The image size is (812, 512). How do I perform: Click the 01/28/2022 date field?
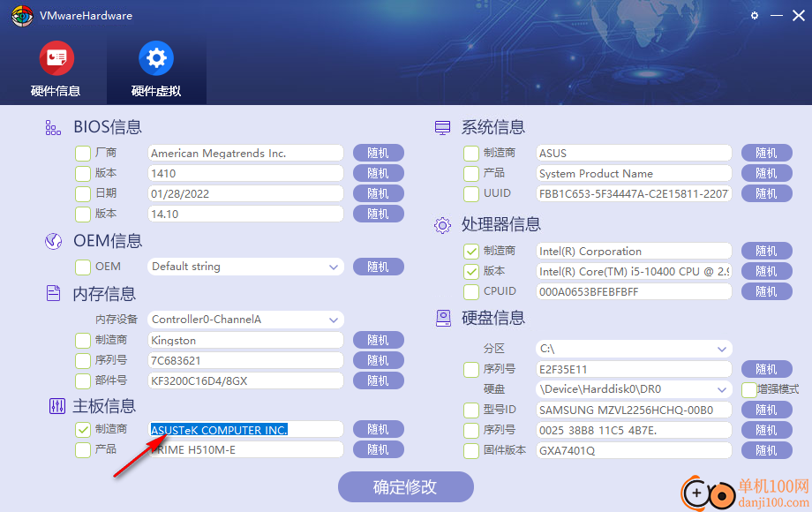(x=245, y=193)
